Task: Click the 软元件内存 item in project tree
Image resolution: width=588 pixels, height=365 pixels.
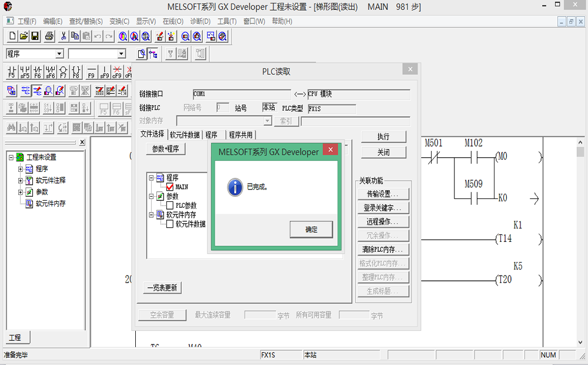Action: [x=51, y=204]
